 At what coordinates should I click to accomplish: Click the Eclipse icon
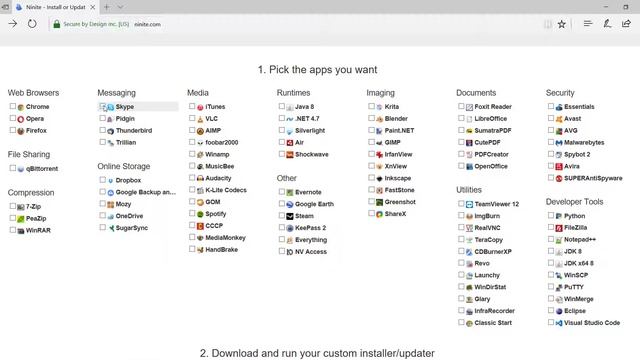[x=559, y=311]
